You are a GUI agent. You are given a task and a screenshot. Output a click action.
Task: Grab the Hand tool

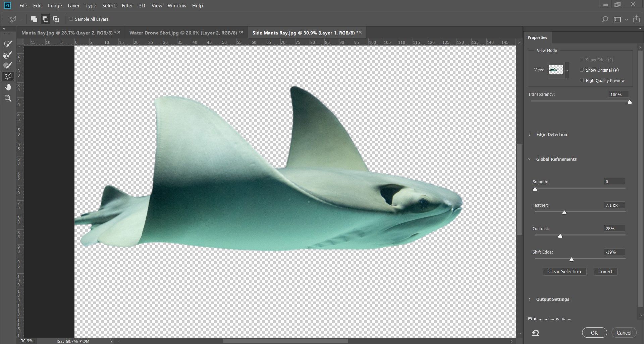tap(7, 87)
